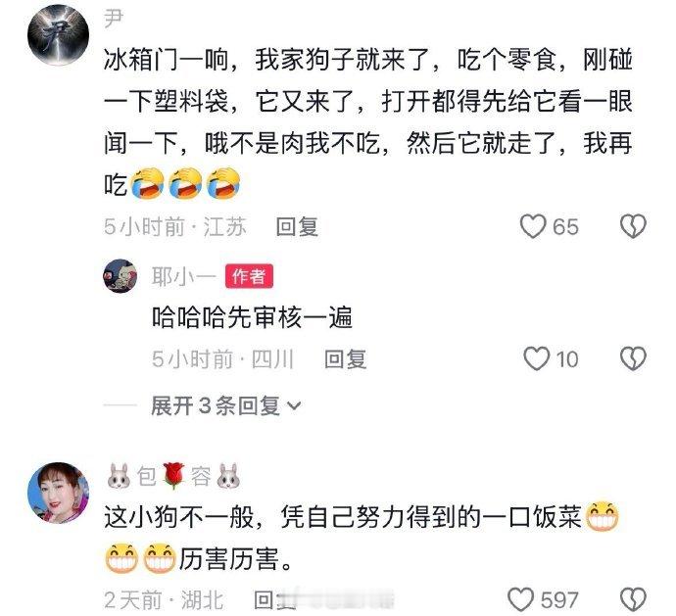Dislike the 湖北 comment about the dog

[633, 599]
